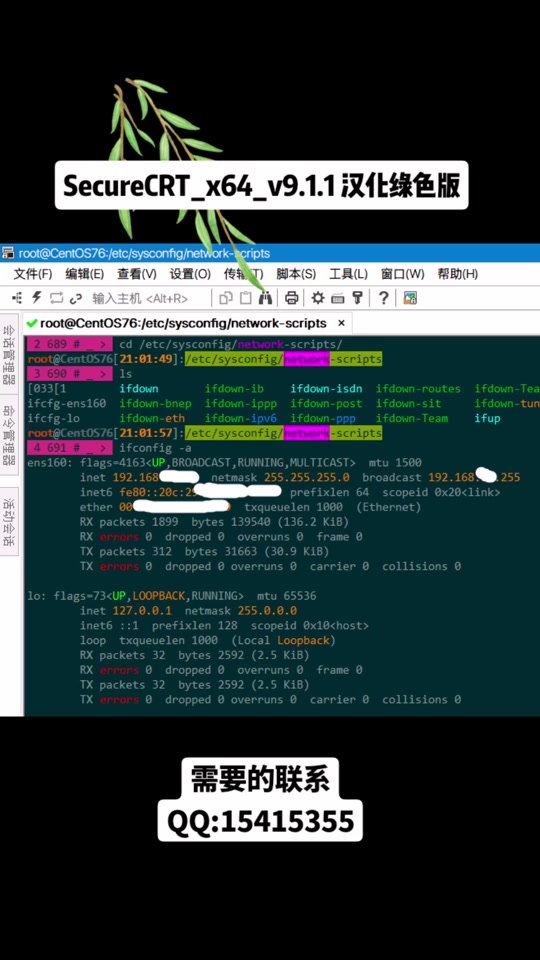Open the Session Manager toolbar icon
Viewport: 540px width, 960px height.
[17, 298]
